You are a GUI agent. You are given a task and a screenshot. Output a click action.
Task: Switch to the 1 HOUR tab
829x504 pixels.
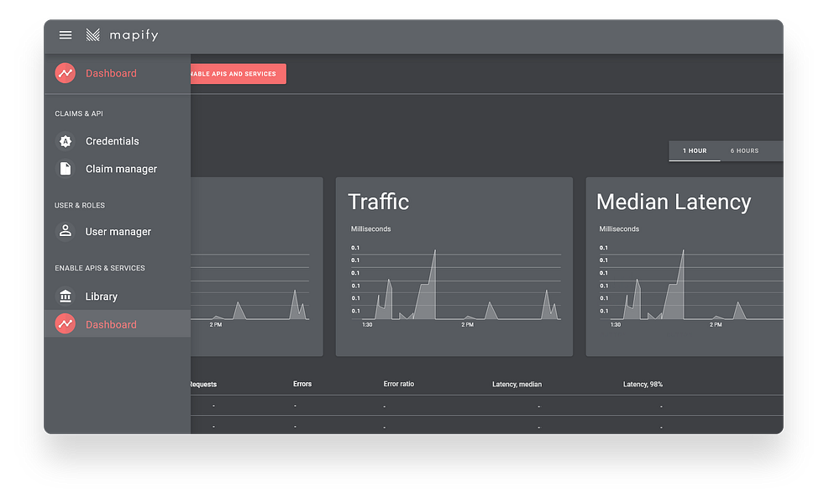[x=694, y=150]
